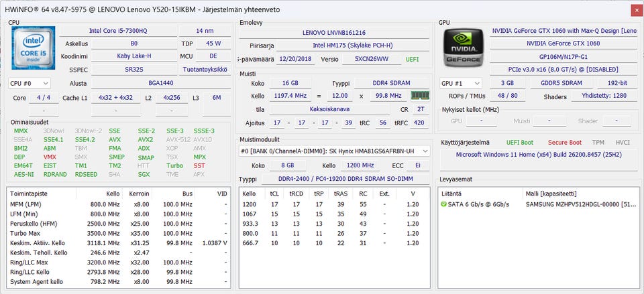Click the Core 4 / 4 value

(44, 98)
